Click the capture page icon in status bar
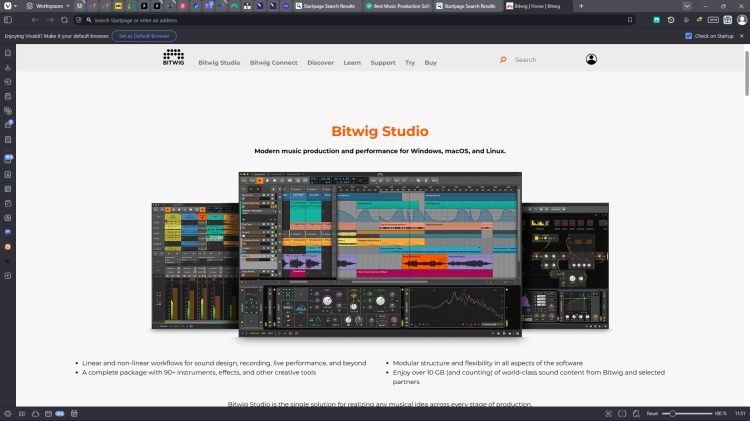 (x=608, y=413)
